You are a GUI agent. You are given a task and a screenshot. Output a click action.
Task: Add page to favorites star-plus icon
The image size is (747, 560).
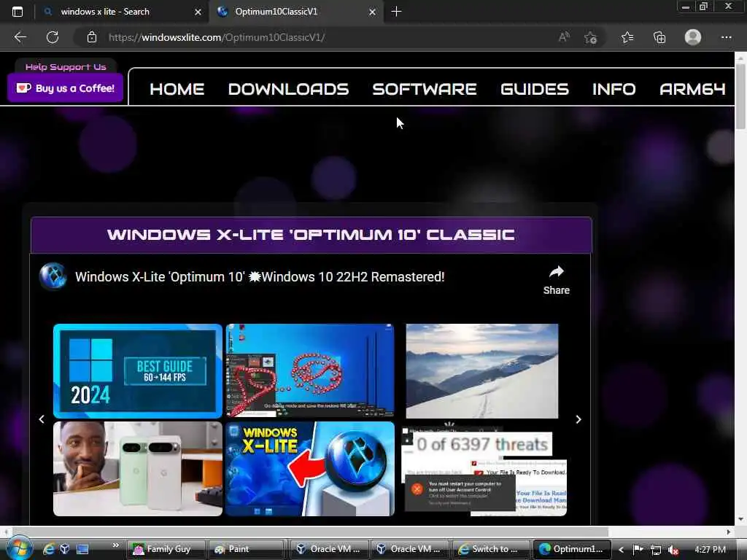591,37
